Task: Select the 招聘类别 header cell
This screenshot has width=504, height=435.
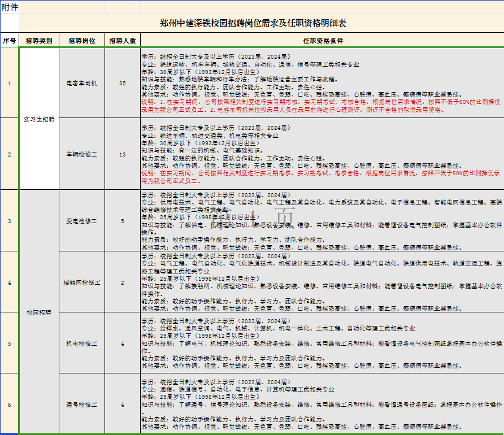Action: pos(39,41)
